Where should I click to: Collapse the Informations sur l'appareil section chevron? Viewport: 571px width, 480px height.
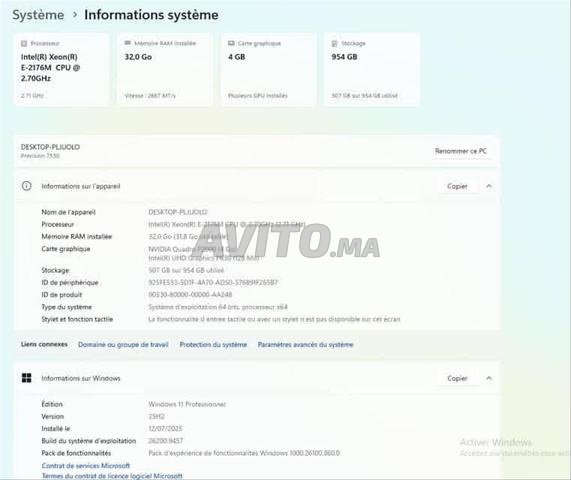point(489,186)
